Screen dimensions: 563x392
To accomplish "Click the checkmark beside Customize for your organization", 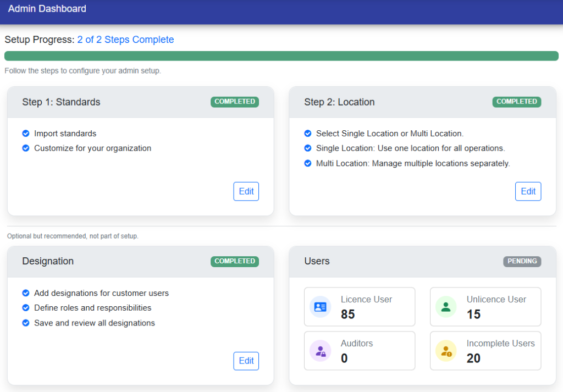I will click(25, 148).
